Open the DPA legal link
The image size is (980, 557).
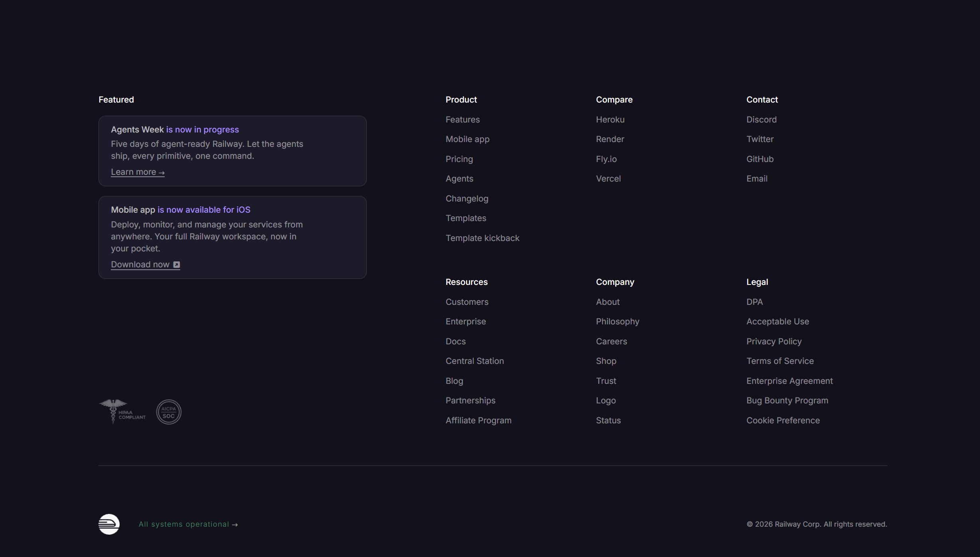click(754, 302)
